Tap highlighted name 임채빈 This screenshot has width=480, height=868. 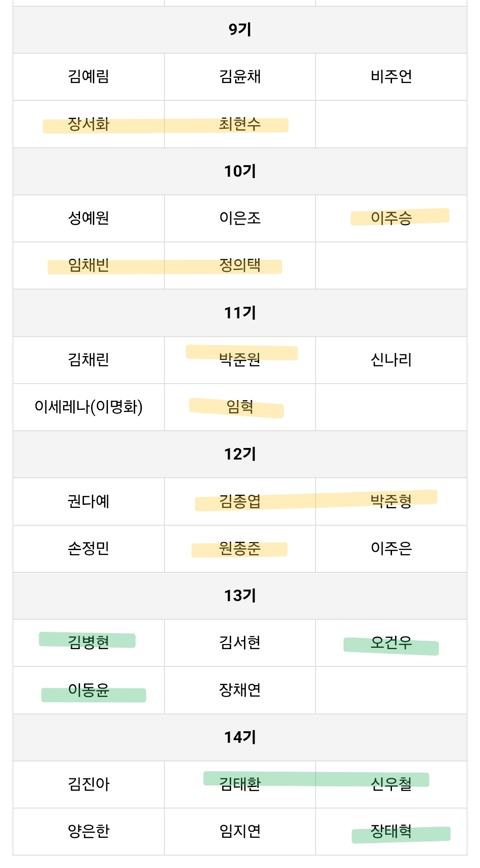(88, 265)
